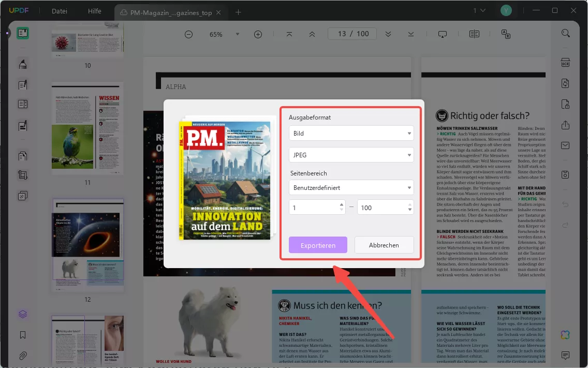Open the attachments panel
The image size is (588, 368).
pyautogui.click(x=23, y=356)
